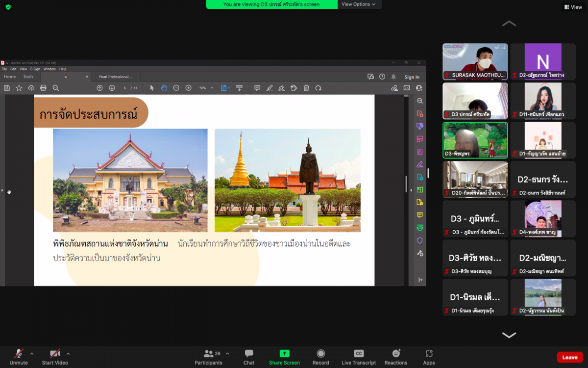Zoom in with the plus circle icon

pos(189,88)
